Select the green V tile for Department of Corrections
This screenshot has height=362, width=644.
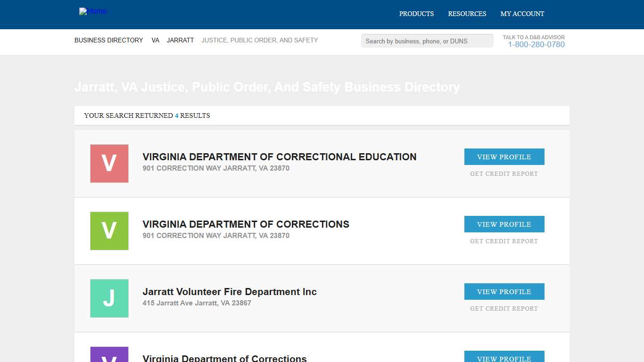click(x=109, y=230)
